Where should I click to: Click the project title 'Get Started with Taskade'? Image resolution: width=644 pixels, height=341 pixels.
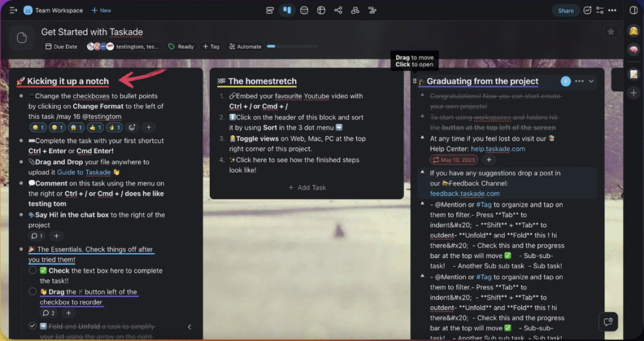point(92,32)
